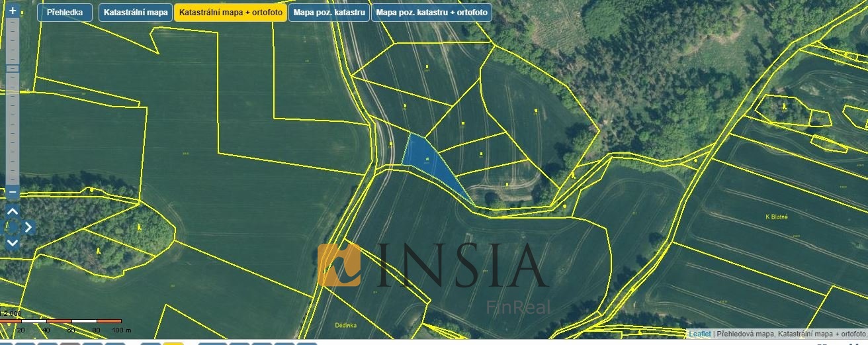Image resolution: width=868 pixels, height=345 pixels.
Task: Zoom out with the minus button
Action: [x=13, y=193]
